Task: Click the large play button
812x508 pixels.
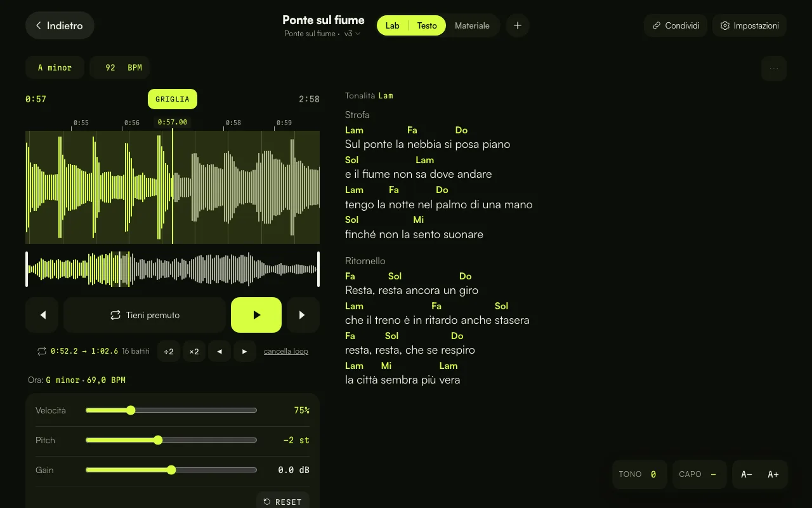Action: 256,315
